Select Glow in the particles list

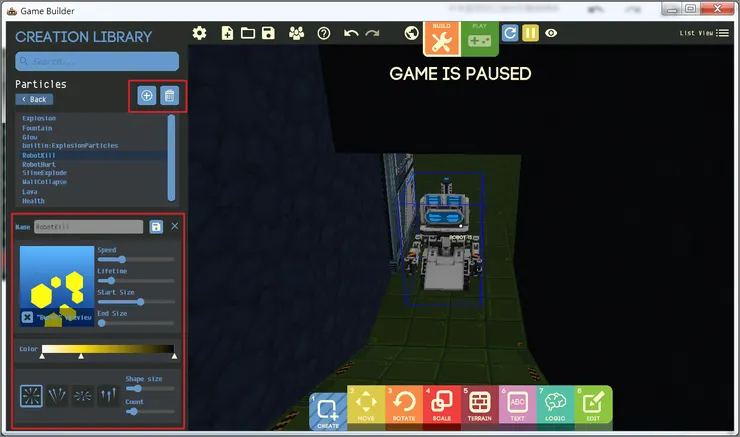(x=30, y=137)
